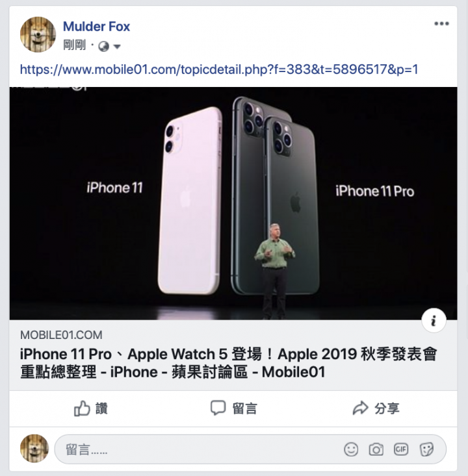Viewport: 468px width, 476px height.
Task: Click the commenter avatar beside comment box
Action: (x=34, y=448)
